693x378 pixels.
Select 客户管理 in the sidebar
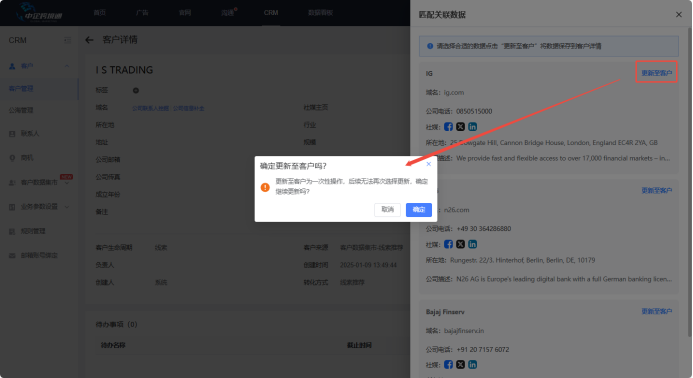click(x=21, y=88)
